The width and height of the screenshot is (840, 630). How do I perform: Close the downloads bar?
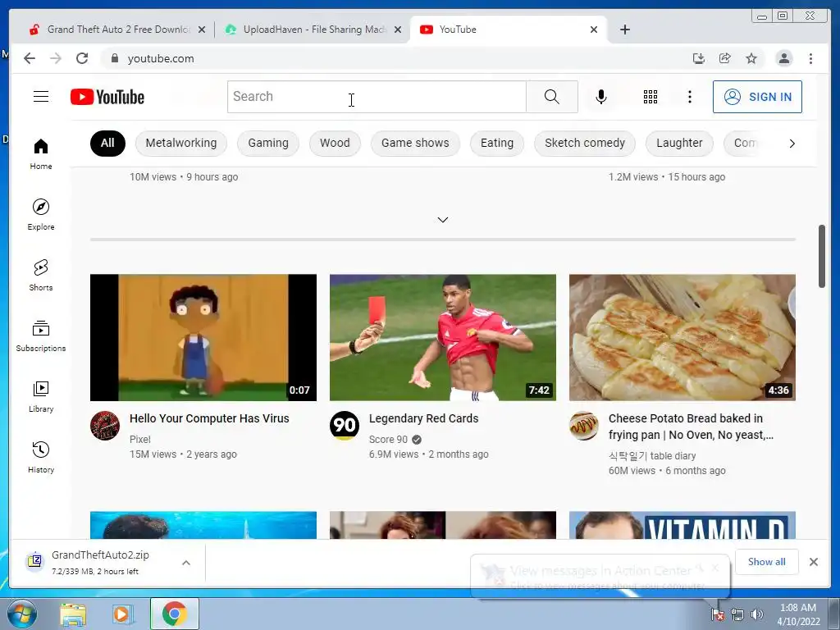pos(813,561)
